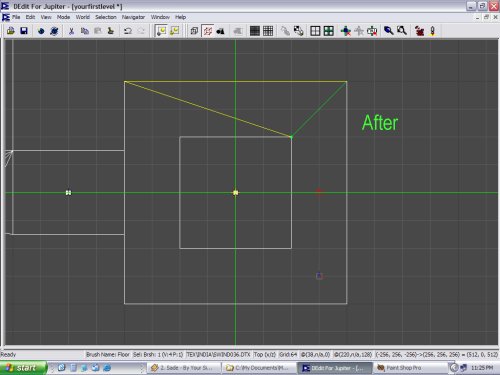500x375 pixels.
Task: Open the View menu
Action: coord(46,17)
